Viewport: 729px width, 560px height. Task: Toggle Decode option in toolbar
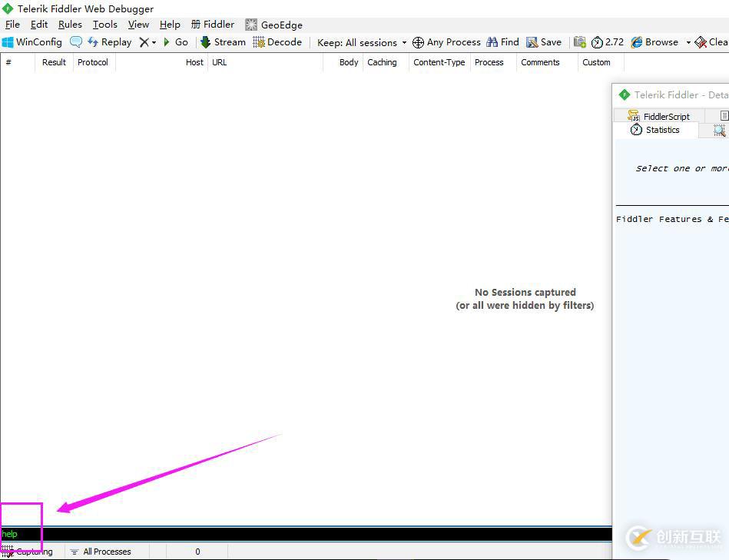tap(277, 42)
